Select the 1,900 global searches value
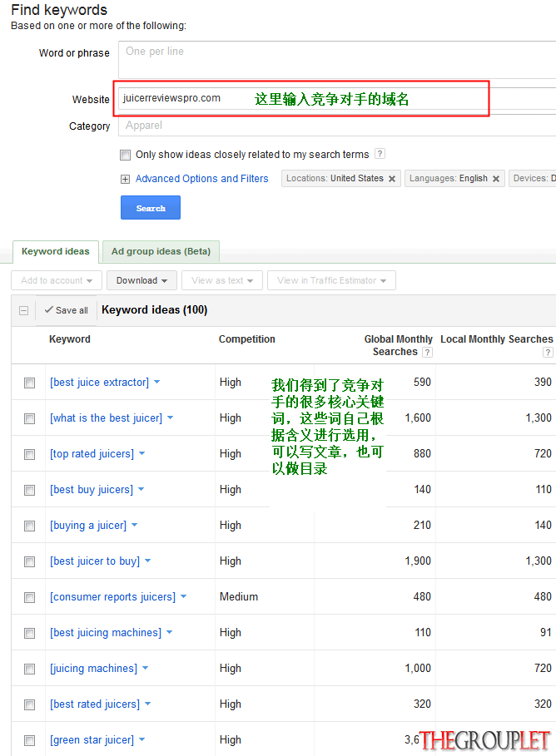Screen dimensions: 556x756 (x=418, y=561)
